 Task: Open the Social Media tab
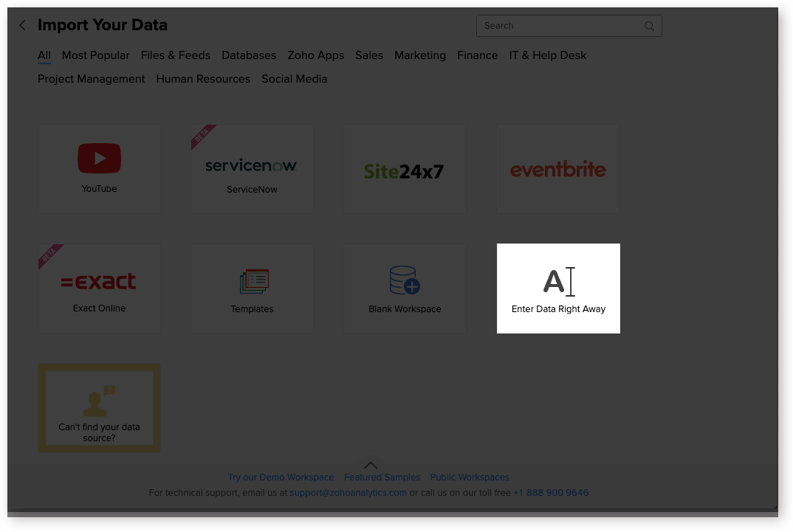[x=295, y=79]
